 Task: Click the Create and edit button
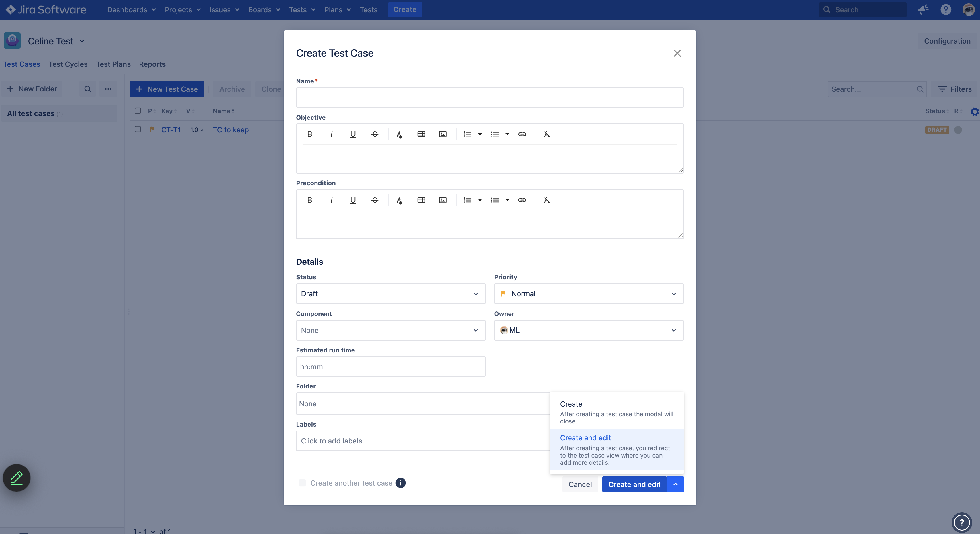coord(634,484)
